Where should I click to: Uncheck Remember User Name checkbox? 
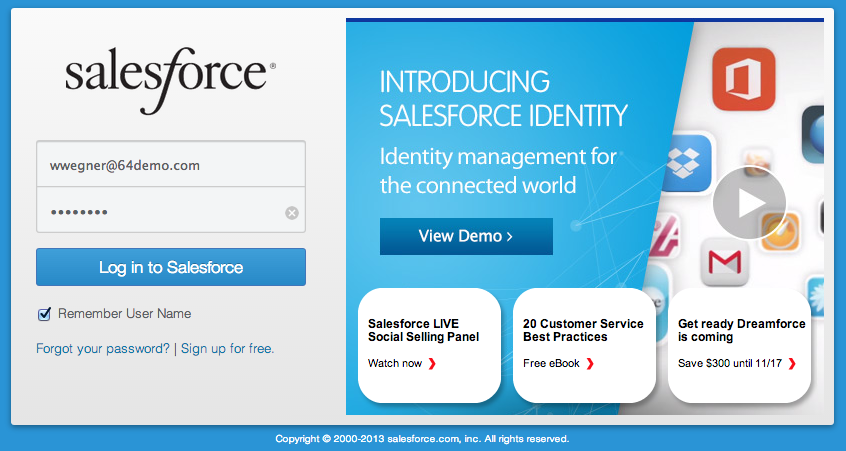coord(44,314)
